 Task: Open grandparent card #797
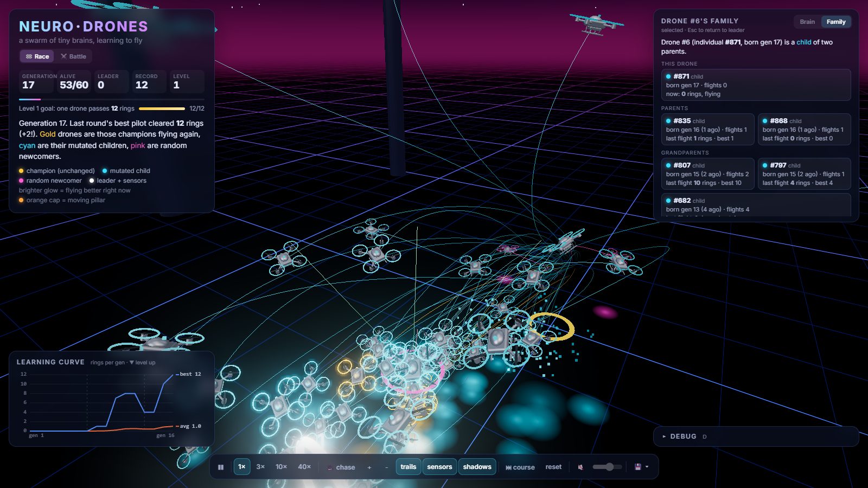[804, 174]
